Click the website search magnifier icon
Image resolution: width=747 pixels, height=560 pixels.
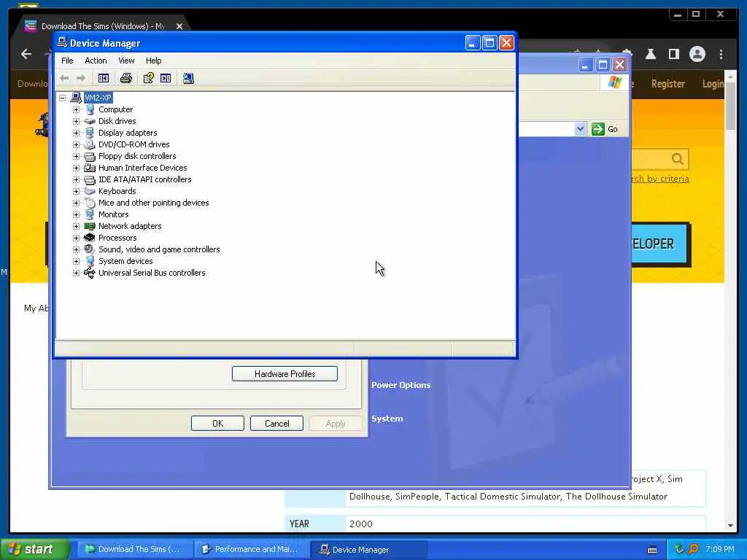pos(677,158)
